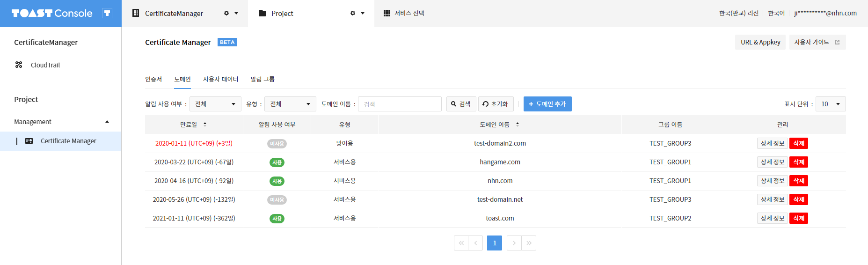Click the TOAST Console logo

click(52, 13)
